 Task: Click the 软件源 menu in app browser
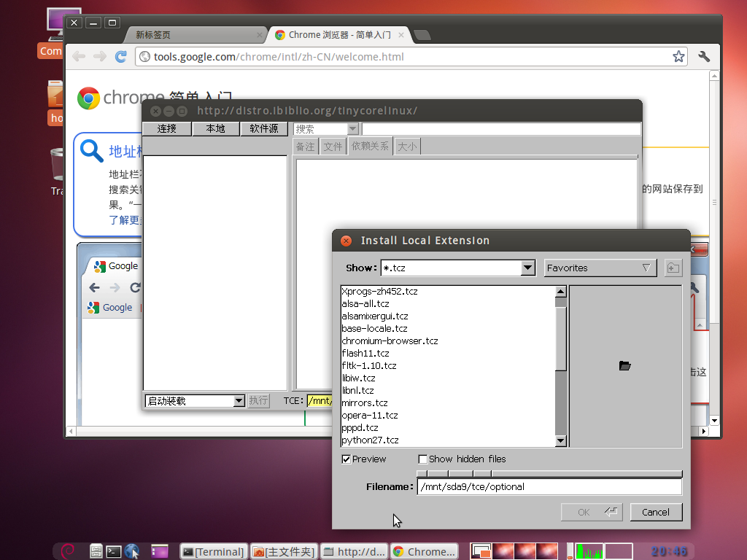(264, 128)
